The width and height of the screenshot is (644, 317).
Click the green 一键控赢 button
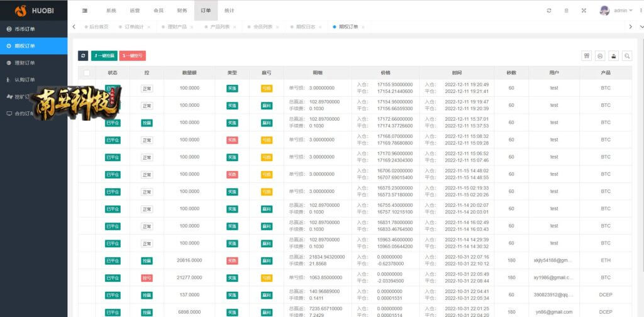click(104, 56)
